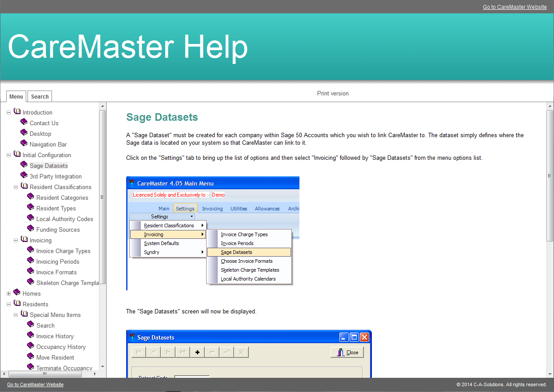Click the content pane scroll up arrow
554x392 pixels.
pos(550,107)
